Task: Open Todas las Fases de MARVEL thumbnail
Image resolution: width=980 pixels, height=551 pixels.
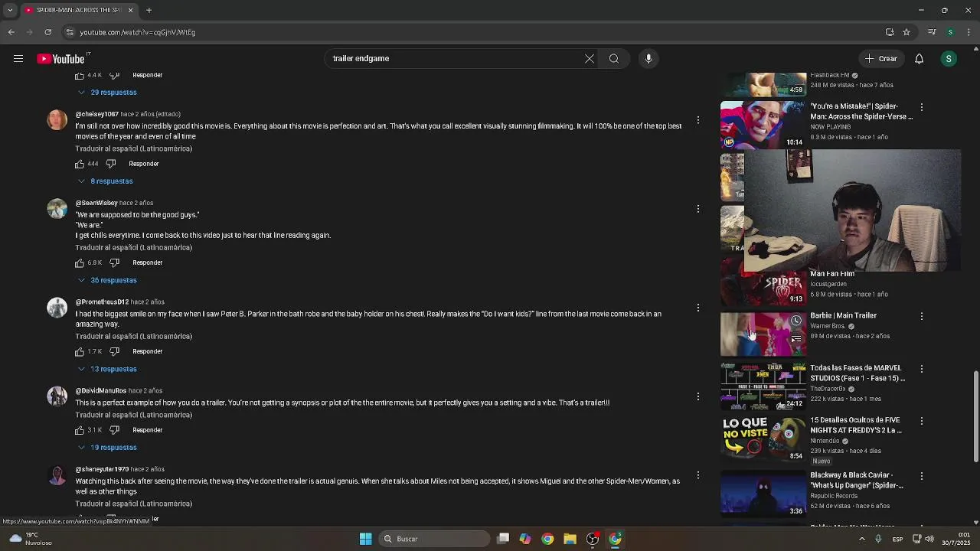Action: pyautogui.click(x=763, y=386)
